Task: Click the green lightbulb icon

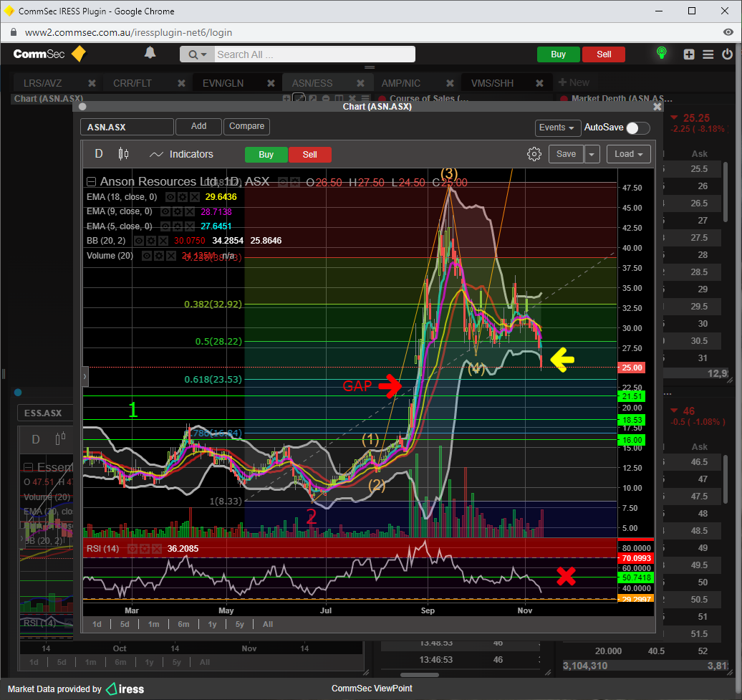Action: [x=662, y=54]
